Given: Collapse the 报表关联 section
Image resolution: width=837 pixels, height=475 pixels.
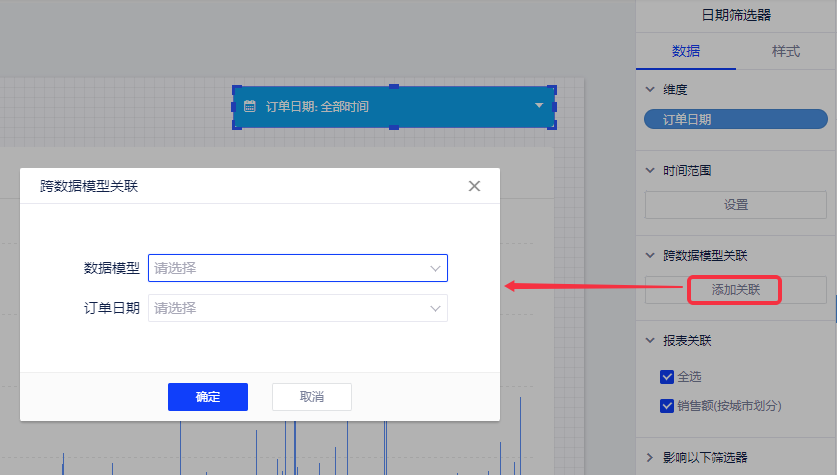Looking at the screenshot, I should point(650,341).
